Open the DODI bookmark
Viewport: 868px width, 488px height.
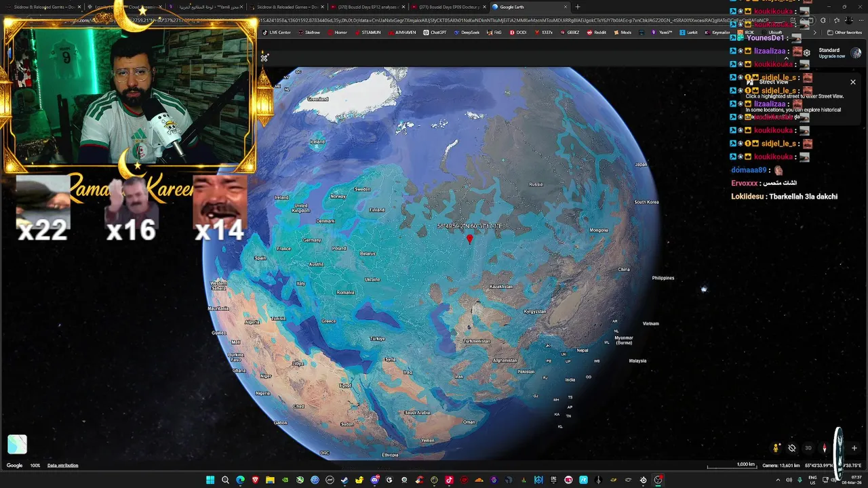pyautogui.click(x=517, y=33)
